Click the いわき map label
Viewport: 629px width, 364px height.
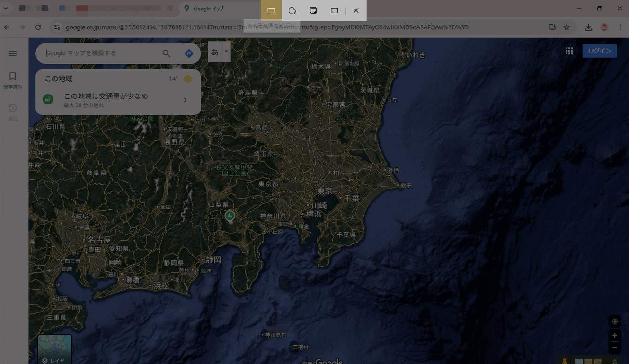416,55
